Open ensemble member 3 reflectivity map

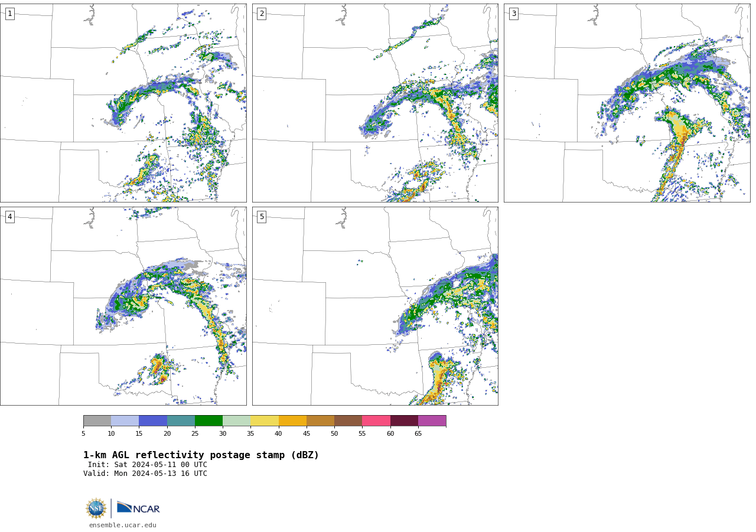tap(627, 103)
